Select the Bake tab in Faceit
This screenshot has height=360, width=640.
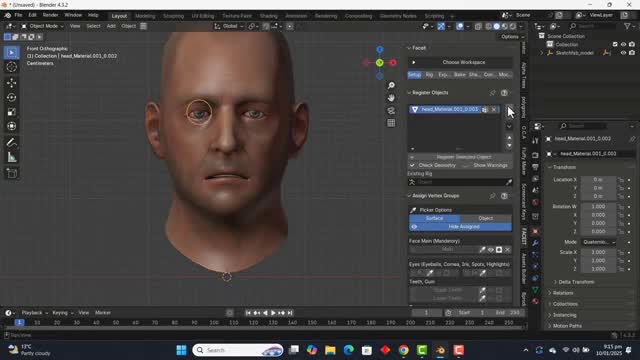click(x=460, y=75)
